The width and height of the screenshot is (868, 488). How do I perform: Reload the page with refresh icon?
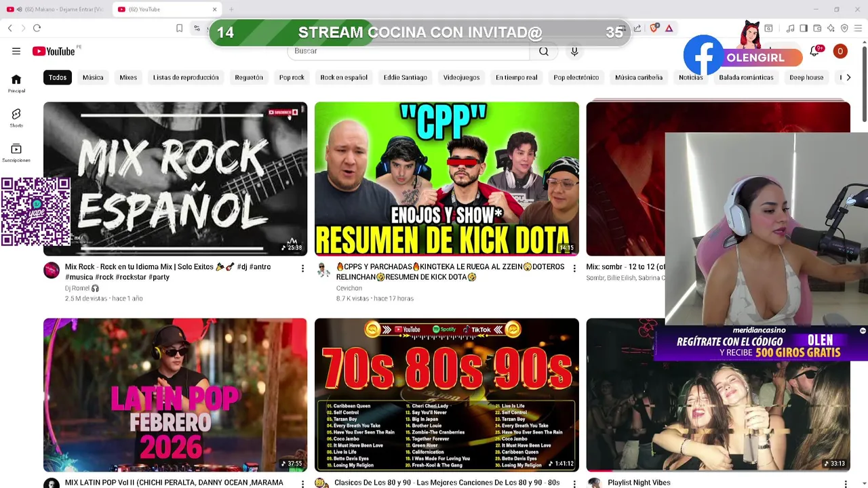point(37,28)
